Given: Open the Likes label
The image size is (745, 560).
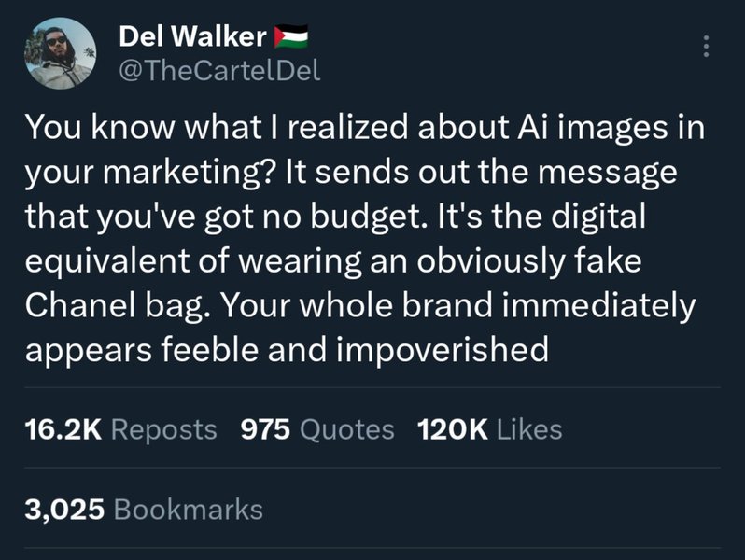Looking at the screenshot, I should pos(528,429).
